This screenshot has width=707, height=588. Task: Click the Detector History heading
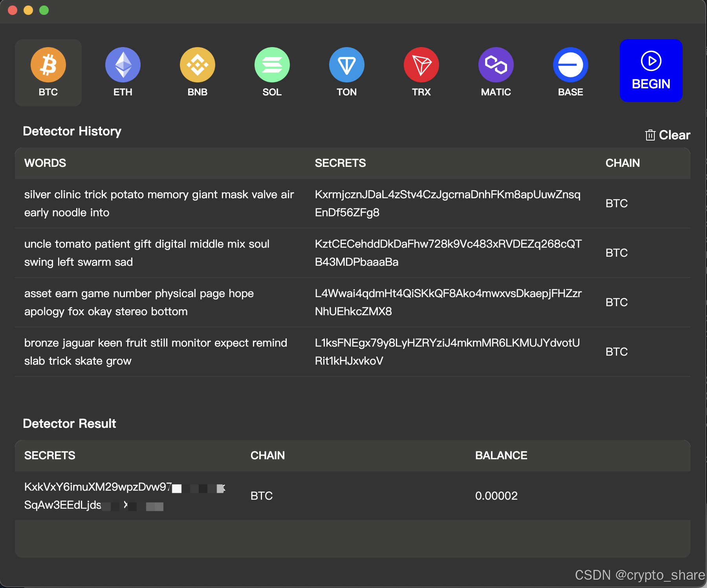72,131
